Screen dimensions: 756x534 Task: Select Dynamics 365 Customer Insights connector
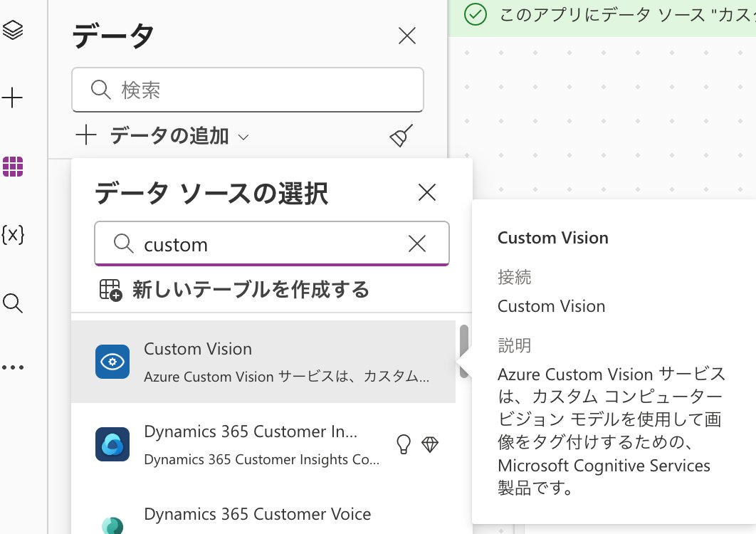[x=263, y=444]
